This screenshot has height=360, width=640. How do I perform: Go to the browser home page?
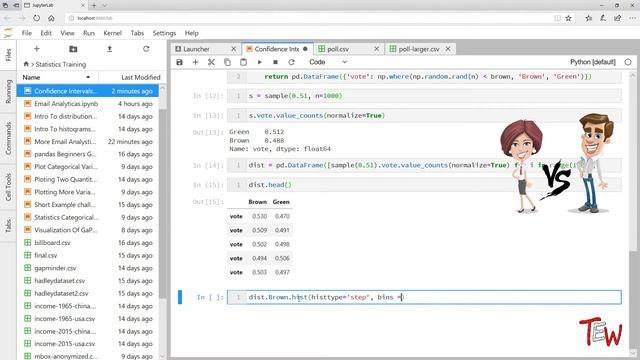(x=51, y=18)
